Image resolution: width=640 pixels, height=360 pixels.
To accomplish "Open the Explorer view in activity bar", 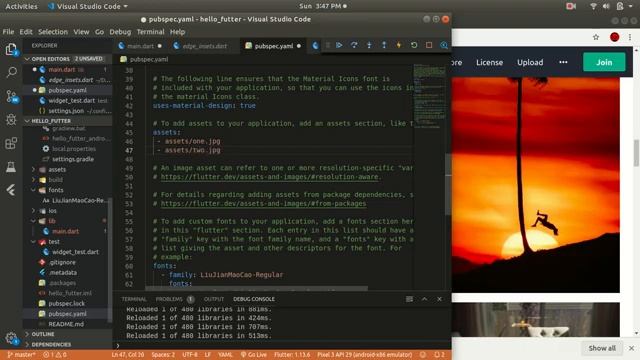I will pyautogui.click(x=11, y=50).
